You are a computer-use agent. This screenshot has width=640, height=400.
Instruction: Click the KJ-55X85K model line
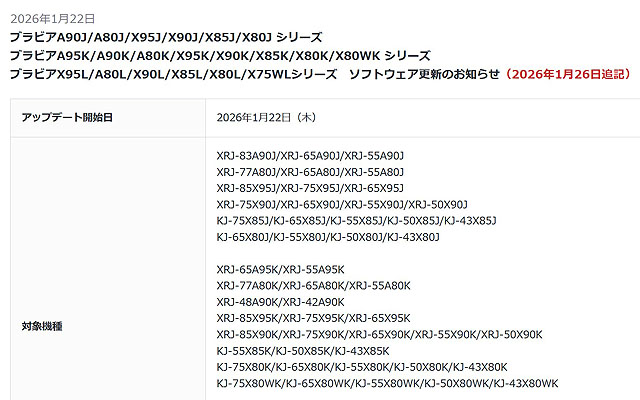(x=303, y=350)
